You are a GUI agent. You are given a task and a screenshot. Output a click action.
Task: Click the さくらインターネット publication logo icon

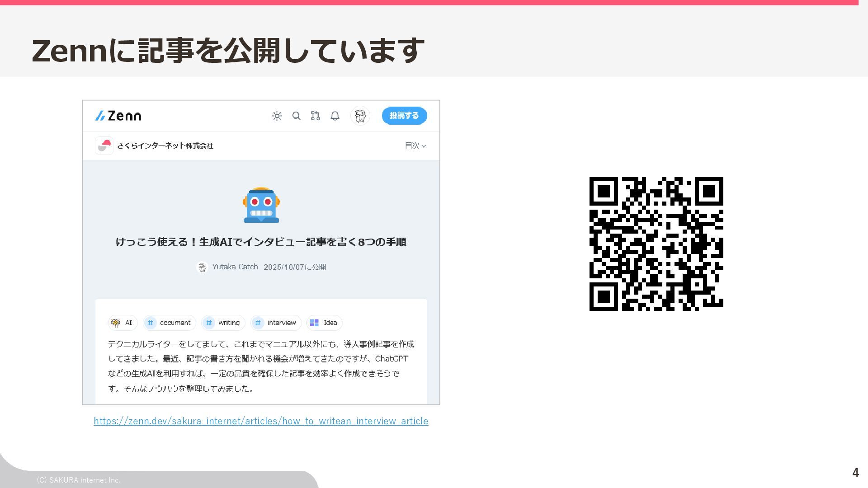pos(104,145)
